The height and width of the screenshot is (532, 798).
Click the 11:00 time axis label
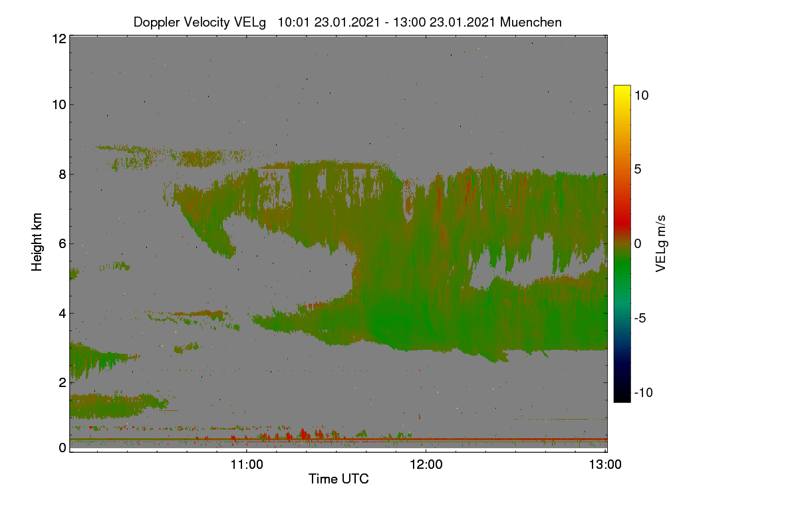[x=247, y=465]
